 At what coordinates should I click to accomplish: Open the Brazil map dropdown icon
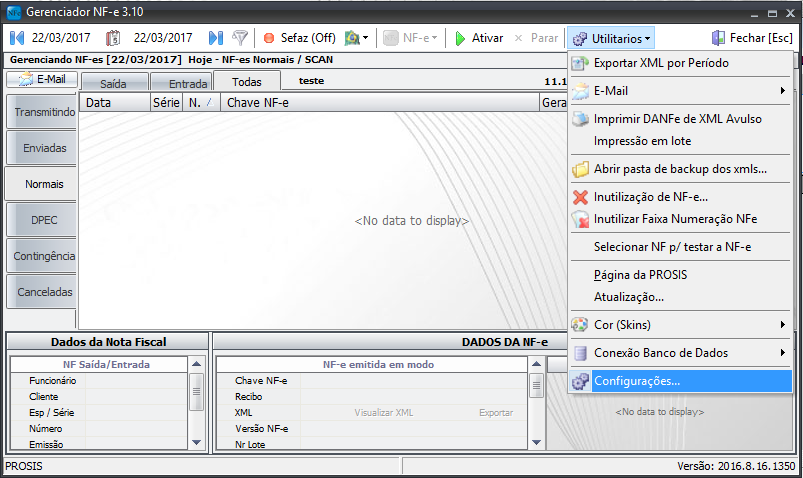click(x=356, y=38)
